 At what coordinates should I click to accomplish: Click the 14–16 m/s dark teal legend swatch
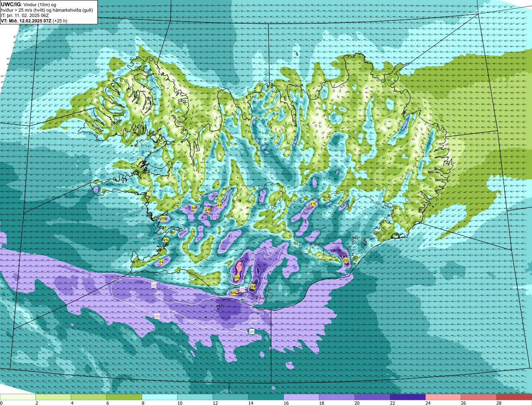266,397
